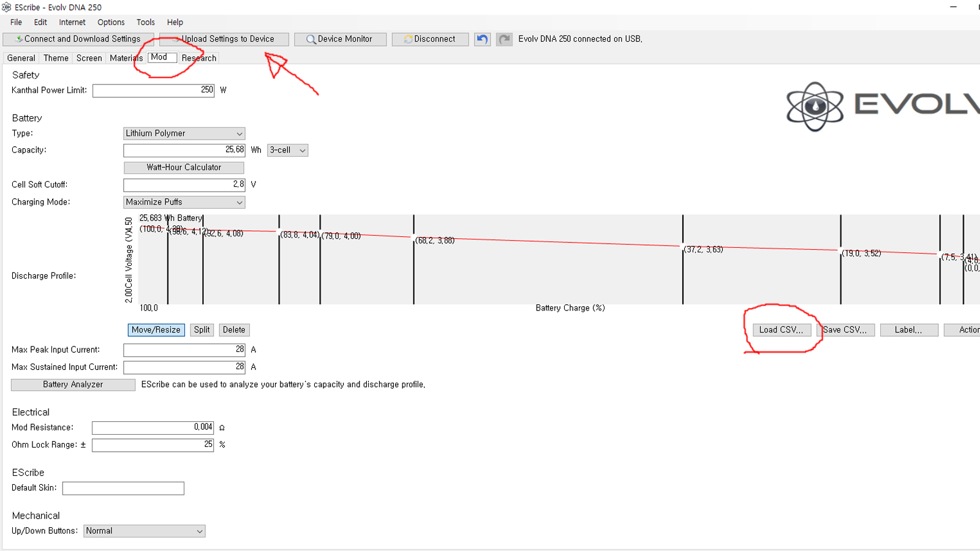Select the Delete mode button
This screenshot has width=980, height=551.
click(234, 330)
